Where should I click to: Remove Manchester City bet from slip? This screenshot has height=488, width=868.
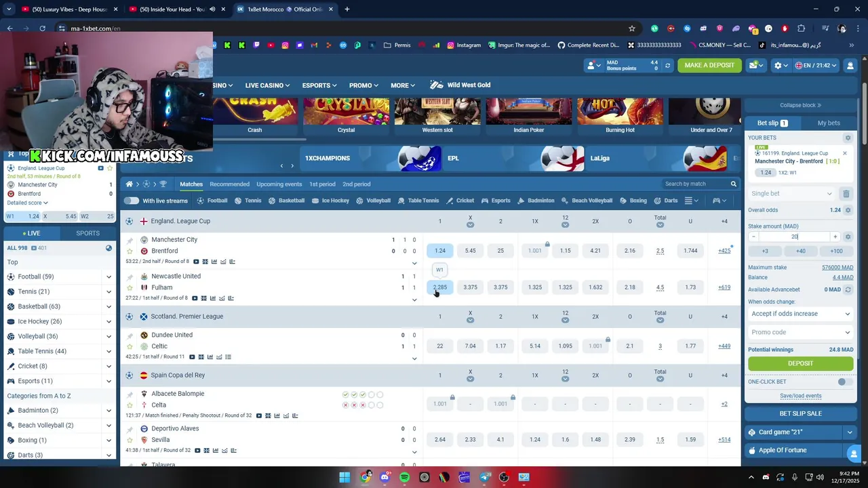[x=844, y=153]
